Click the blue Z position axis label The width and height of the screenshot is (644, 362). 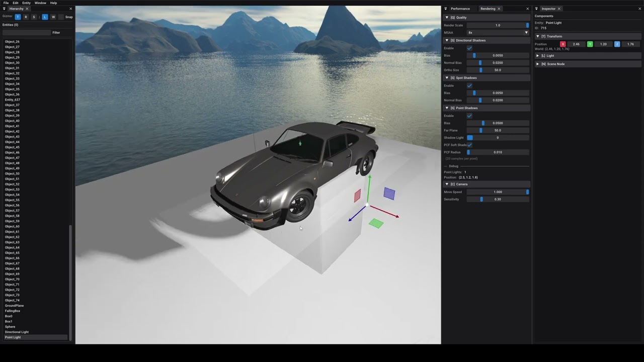[x=617, y=44]
